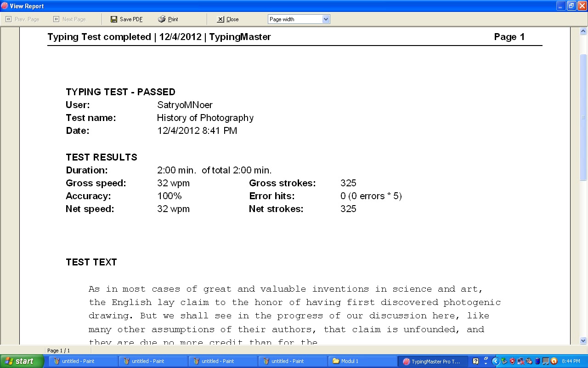Click the Accuracy value '100%'
Viewport: 588px width, 368px height.
coord(170,196)
